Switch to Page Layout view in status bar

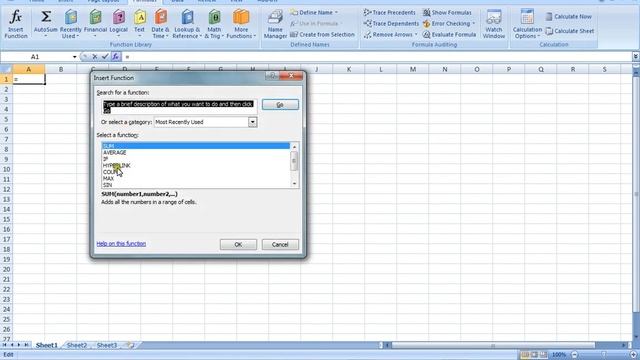tap(534, 355)
